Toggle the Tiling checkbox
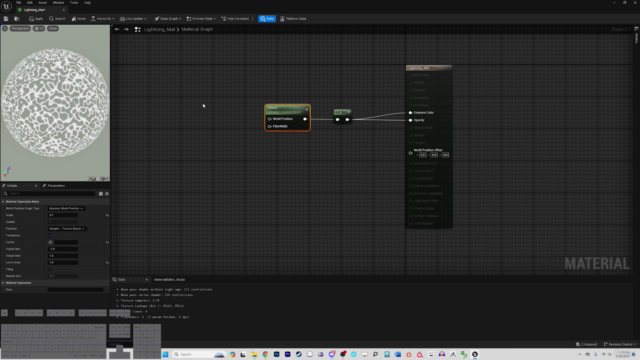 click(50, 269)
